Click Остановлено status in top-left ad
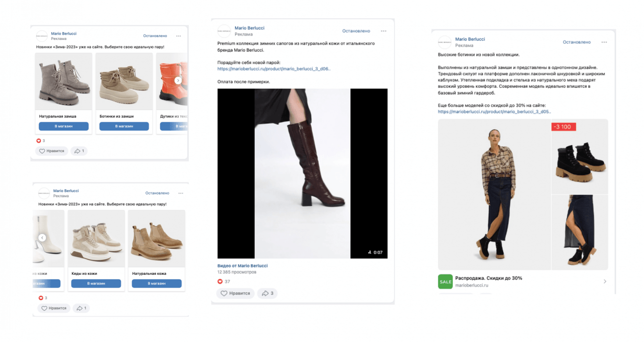Image resolution: width=644 pixels, height=342 pixels. (155, 36)
